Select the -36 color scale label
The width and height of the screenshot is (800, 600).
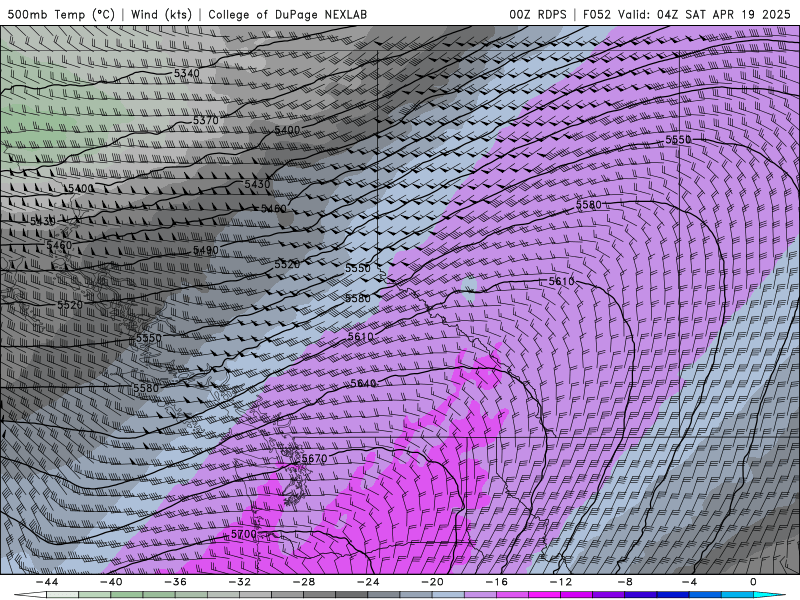coord(176,582)
